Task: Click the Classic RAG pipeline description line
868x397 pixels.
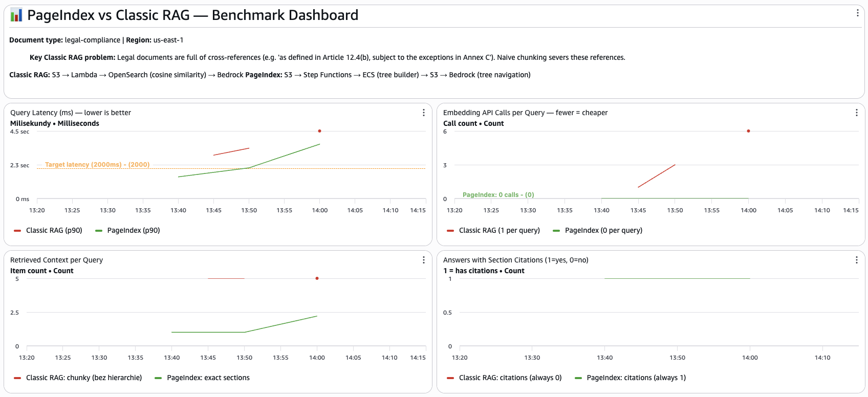Action: pyautogui.click(x=270, y=75)
